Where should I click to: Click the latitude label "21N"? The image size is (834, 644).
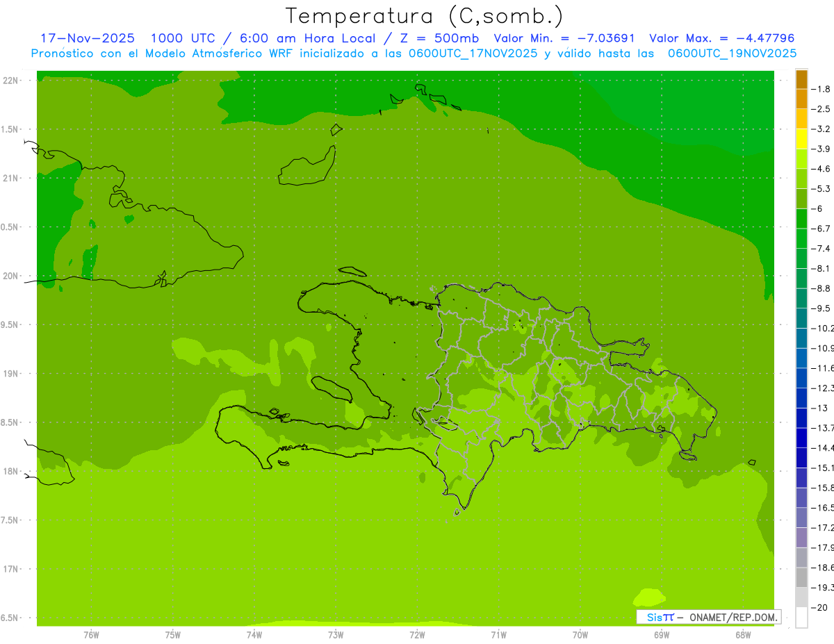click(x=10, y=179)
